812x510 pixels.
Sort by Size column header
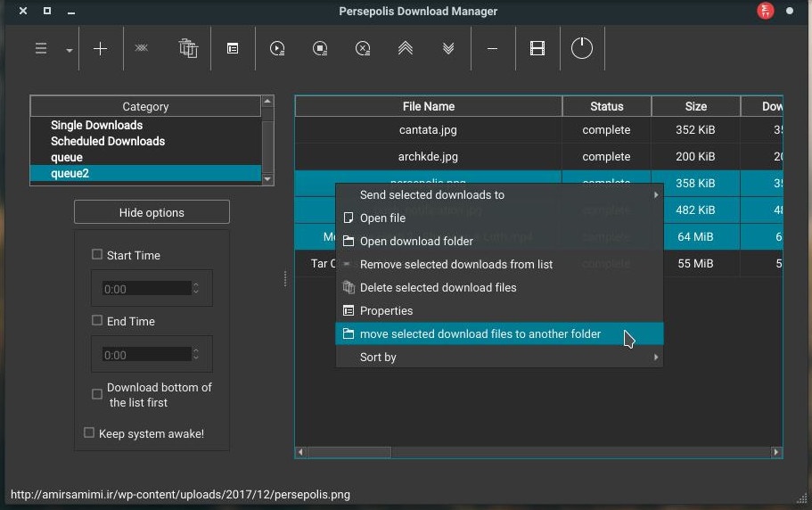point(695,107)
